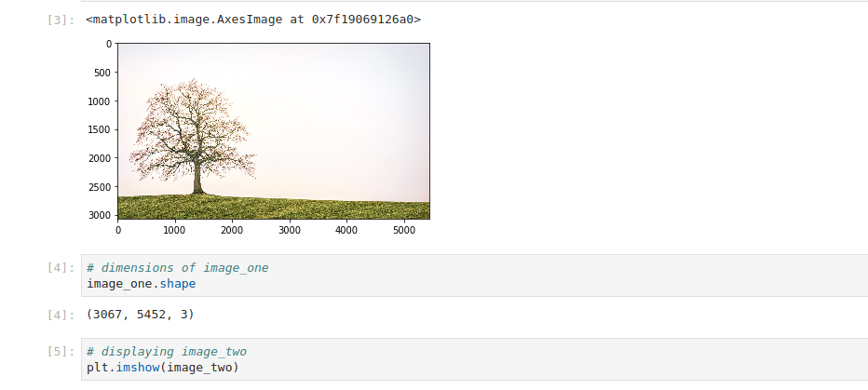Image resolution: width=868 pixels, height=390 pixels.
Task: Place cursor on plt.imshow(image_two) line
Action: click(163, 368)
